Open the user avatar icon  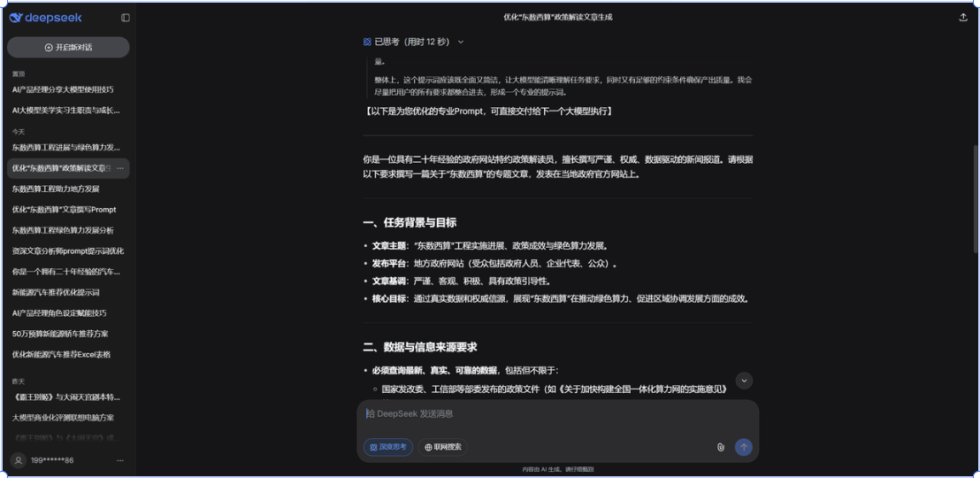(19, 460)
